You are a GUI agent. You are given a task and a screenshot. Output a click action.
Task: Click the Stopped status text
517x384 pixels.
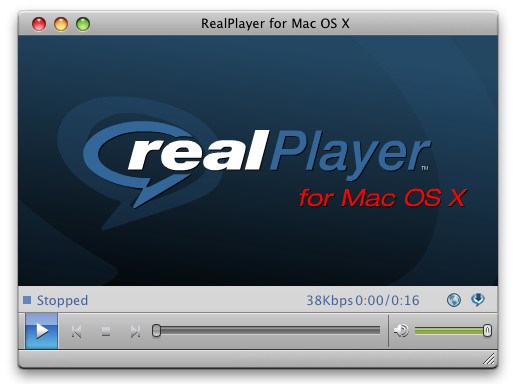[62, 300]
